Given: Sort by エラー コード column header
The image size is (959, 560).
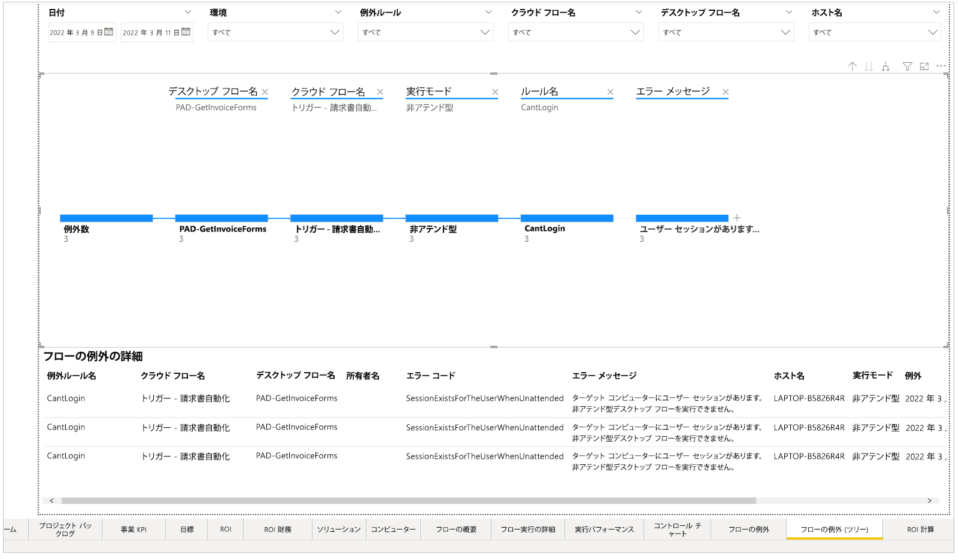Looking at the screenshot, I should pos(430,376).
